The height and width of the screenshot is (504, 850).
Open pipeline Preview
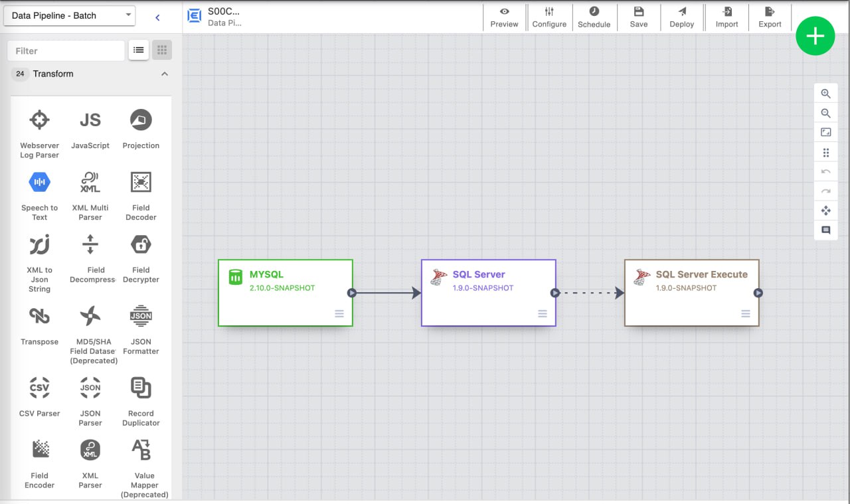505,17
